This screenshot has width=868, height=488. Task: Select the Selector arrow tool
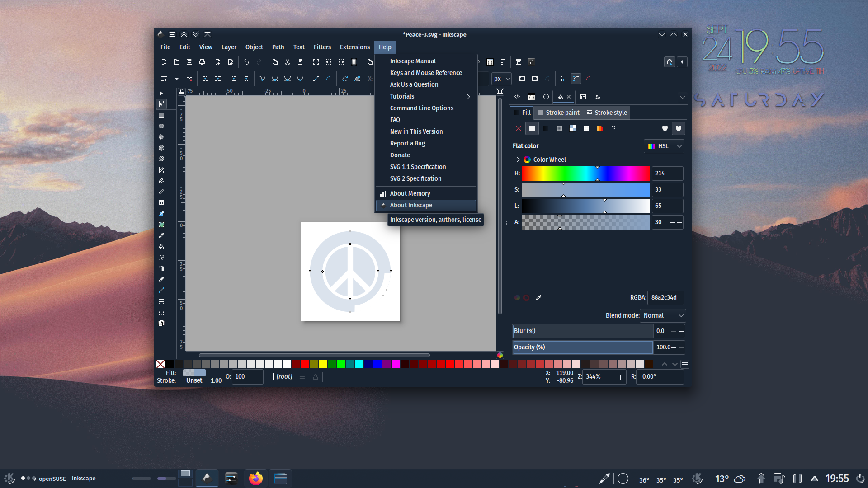point(161,93)
